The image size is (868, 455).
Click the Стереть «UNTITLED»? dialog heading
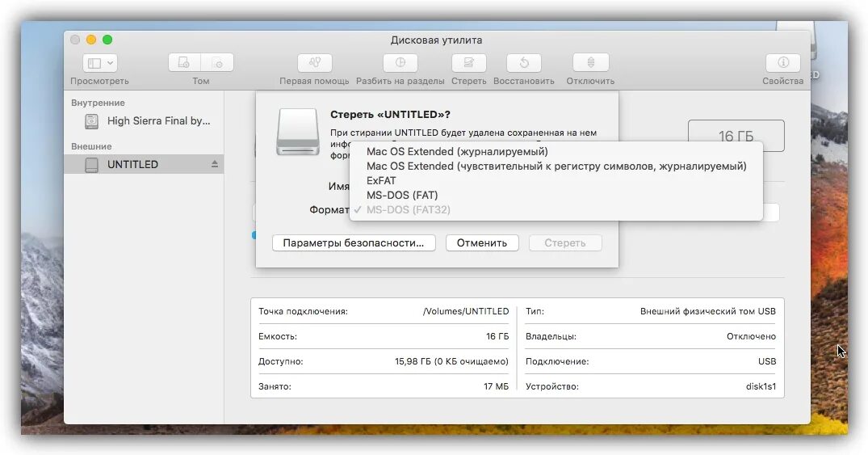tap(390, 114)
